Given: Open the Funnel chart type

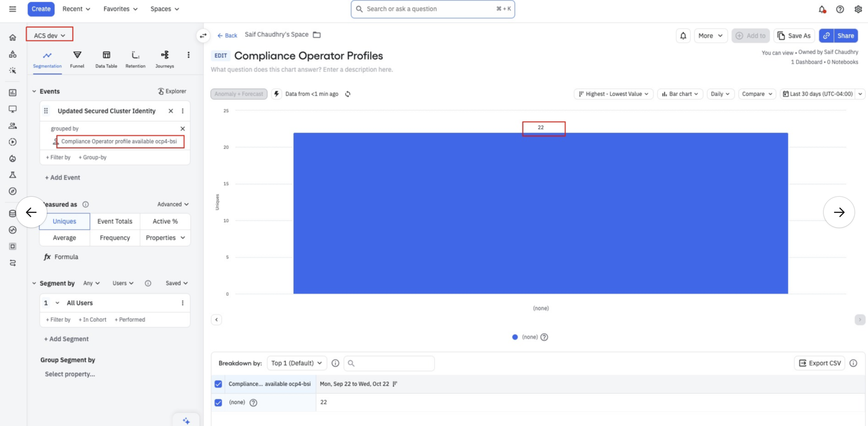Looking at the screenshot, I should pyautogui.click(x=77, y=59).
